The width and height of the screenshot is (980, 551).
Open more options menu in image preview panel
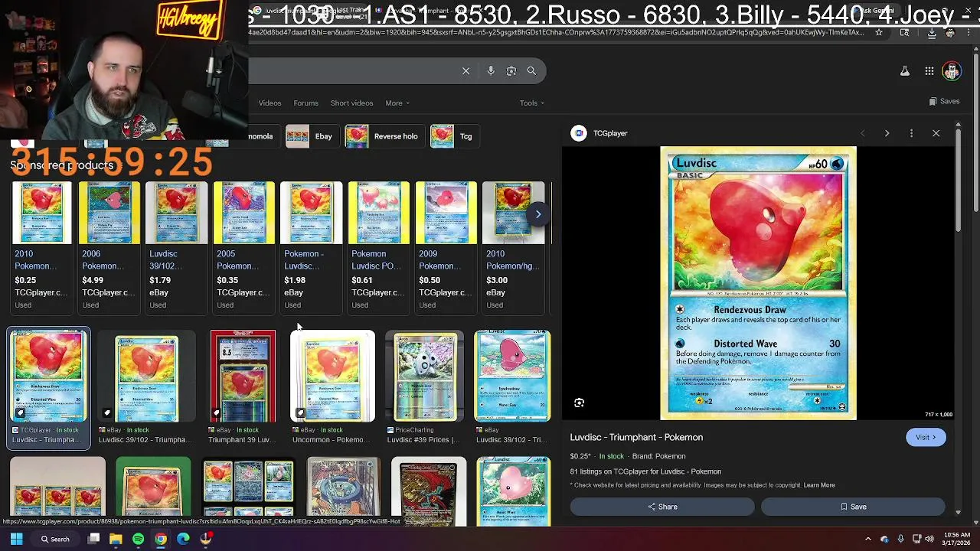coord(911,133)
